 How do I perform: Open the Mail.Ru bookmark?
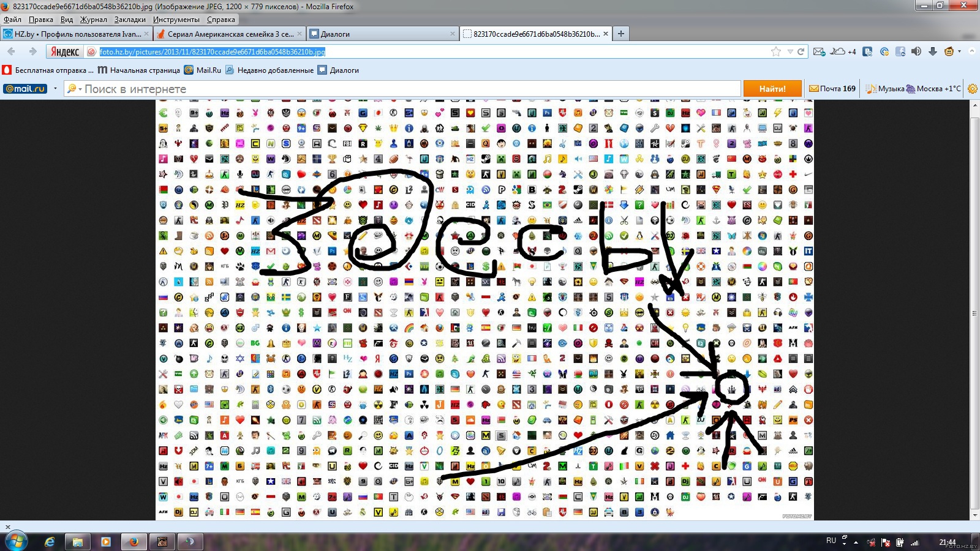coord(203,70)
